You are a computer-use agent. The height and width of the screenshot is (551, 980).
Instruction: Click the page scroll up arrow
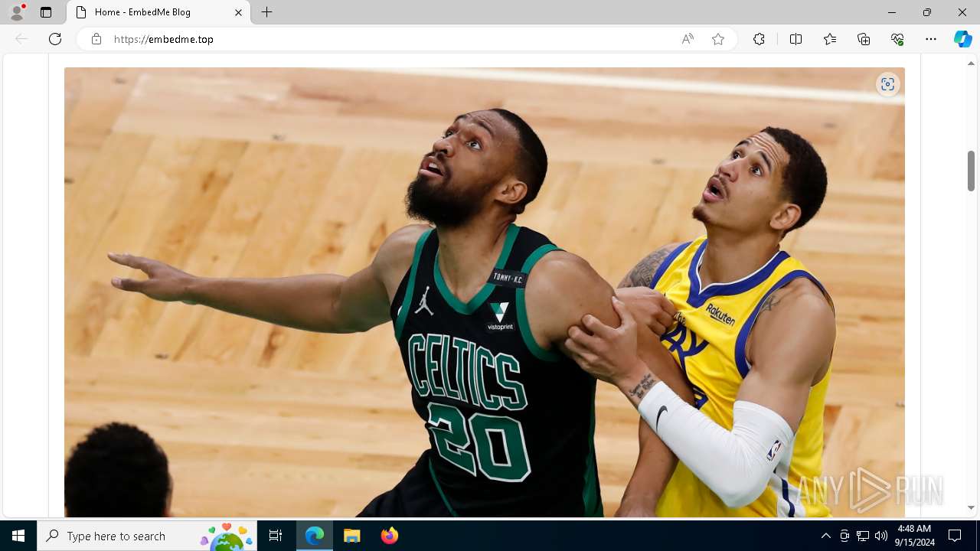[x=971, y=64]
